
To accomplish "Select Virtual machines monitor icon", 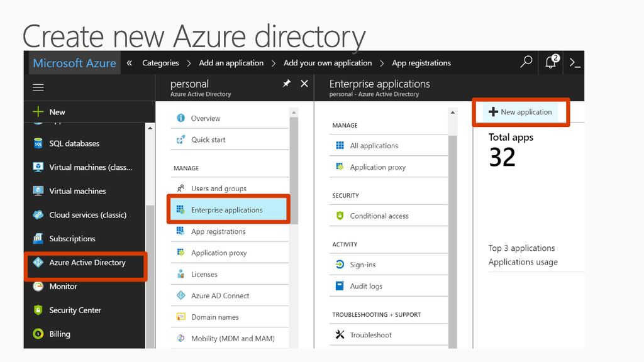I will [x=38, y=191].
